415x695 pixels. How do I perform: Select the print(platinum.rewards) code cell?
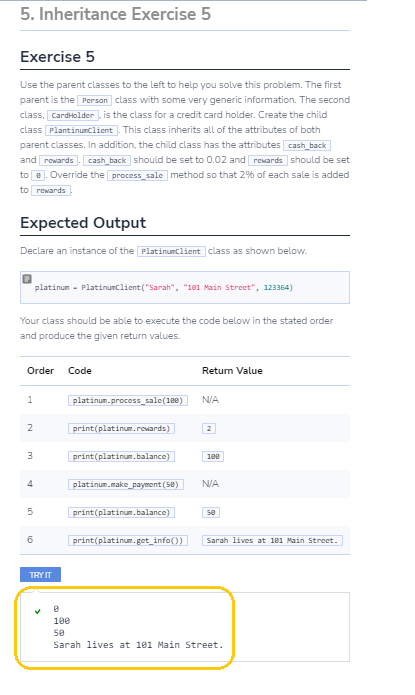tap(121, 428)
